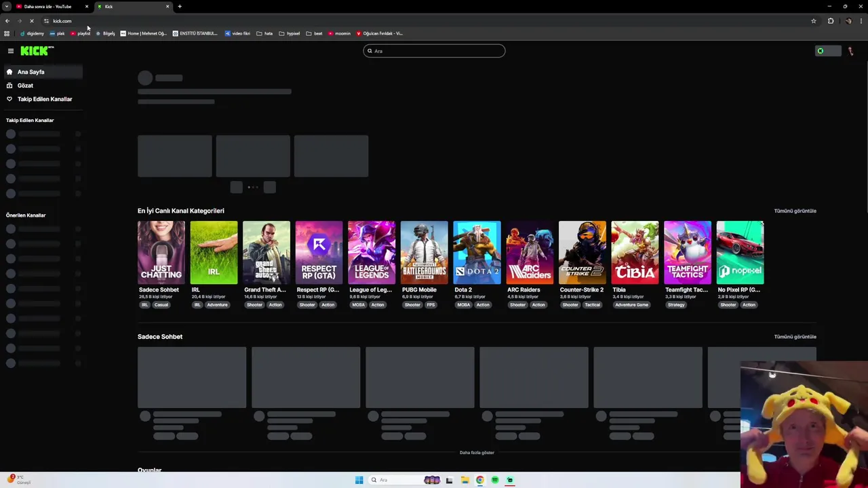
Task: Open the tab search dropdown arrow
Action: click(6, 6)
